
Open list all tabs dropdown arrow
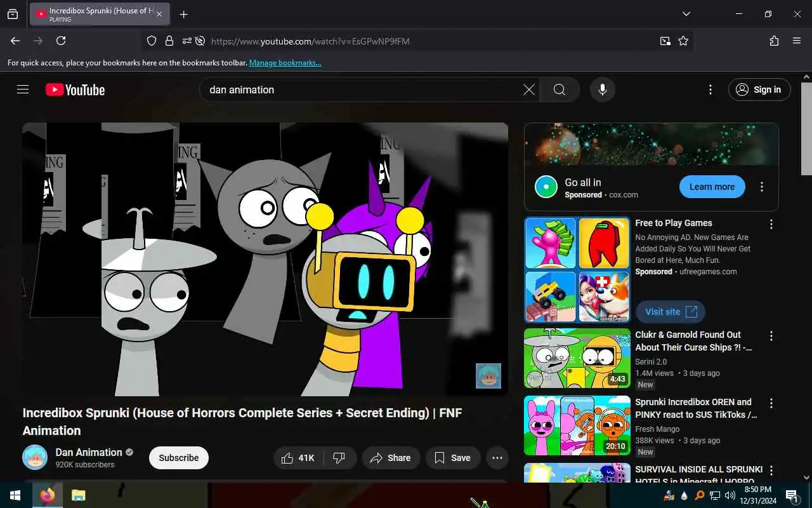[686, 14]
